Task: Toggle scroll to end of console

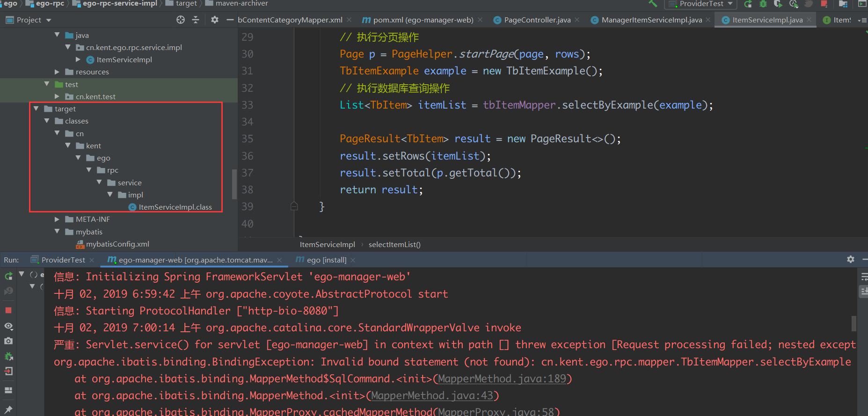Action: 864,292
